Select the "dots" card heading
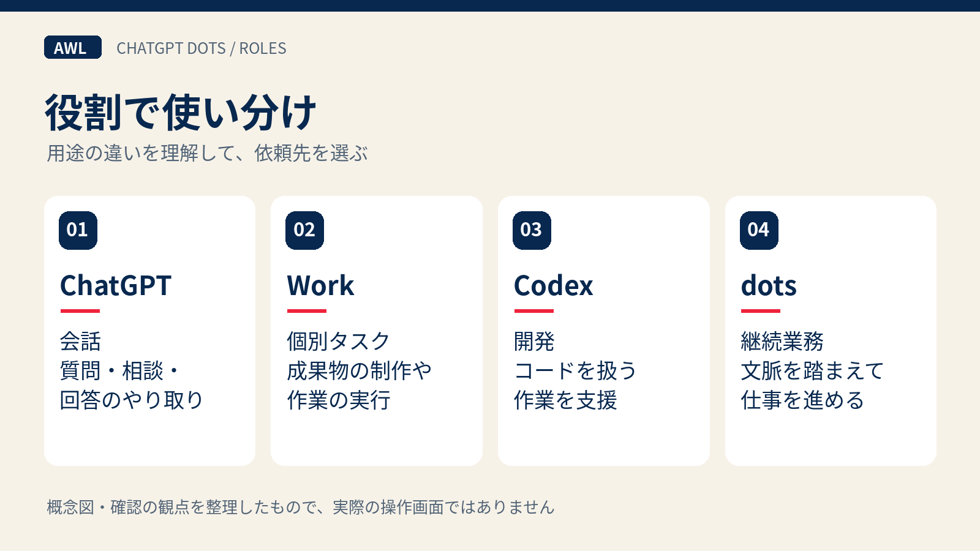The height and width of the screenshot is (551, 980). coord(769,286)
